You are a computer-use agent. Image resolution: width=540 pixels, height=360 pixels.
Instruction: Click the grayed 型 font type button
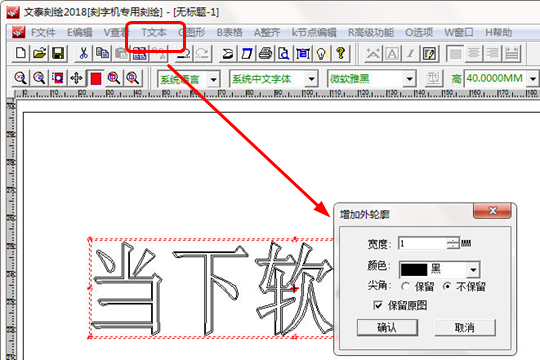coord(433,79)
